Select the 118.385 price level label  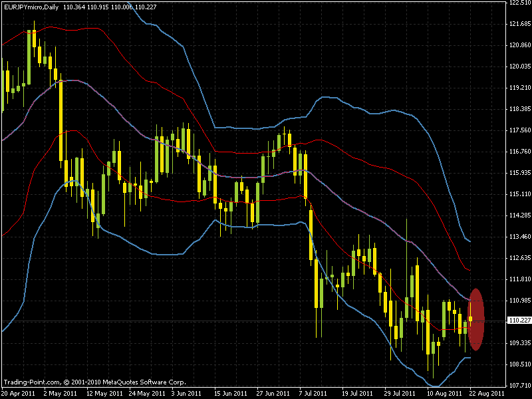click(520, 109)
